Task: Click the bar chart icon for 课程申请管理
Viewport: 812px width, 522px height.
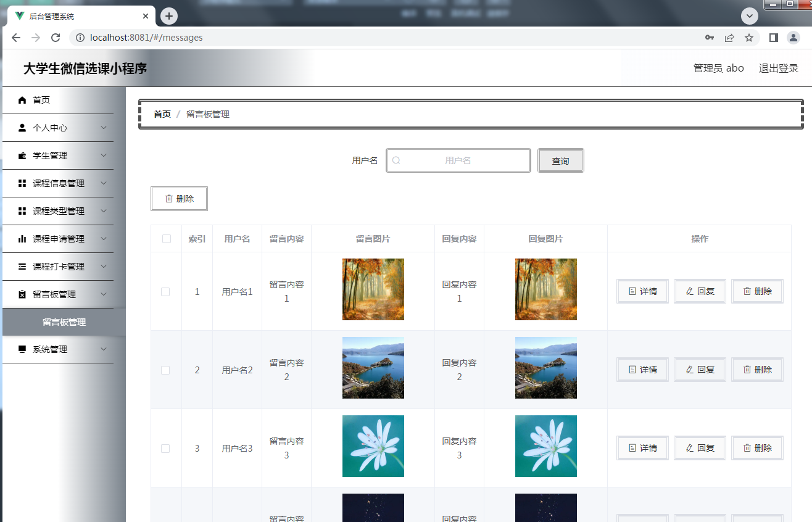Action: pyautogui.click(x=22, y=239)
